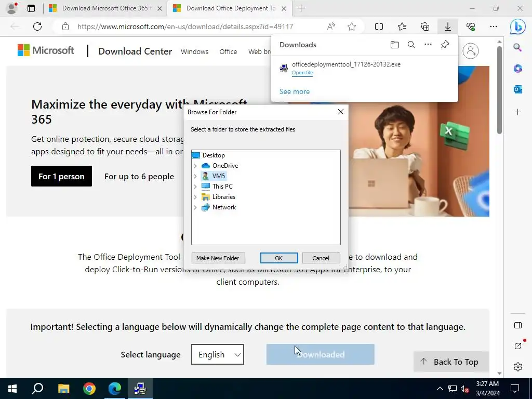Click Microsoft account sign-in icon
Viewport: 532px width, 399px height.
pyautogui.click(x=471, y=51)
